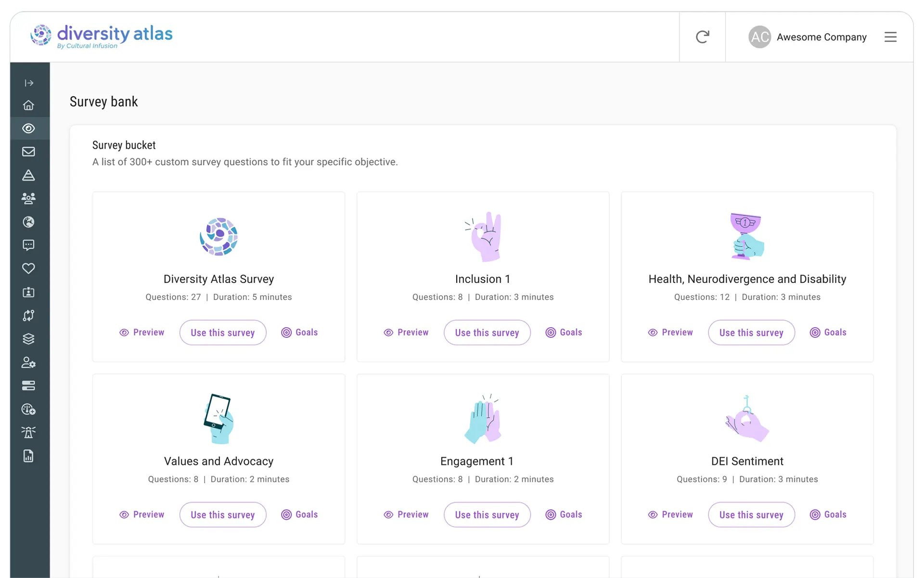This screenshot has width=924, height=578.
Task: Open the Home icon in the sidebar
Action: tap(29, 105)
